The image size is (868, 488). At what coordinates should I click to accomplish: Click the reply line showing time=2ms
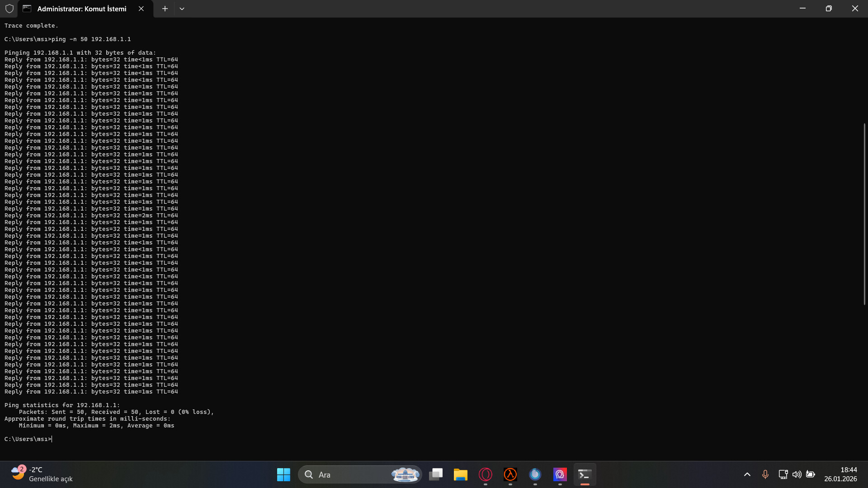click(x=91, y=216)
